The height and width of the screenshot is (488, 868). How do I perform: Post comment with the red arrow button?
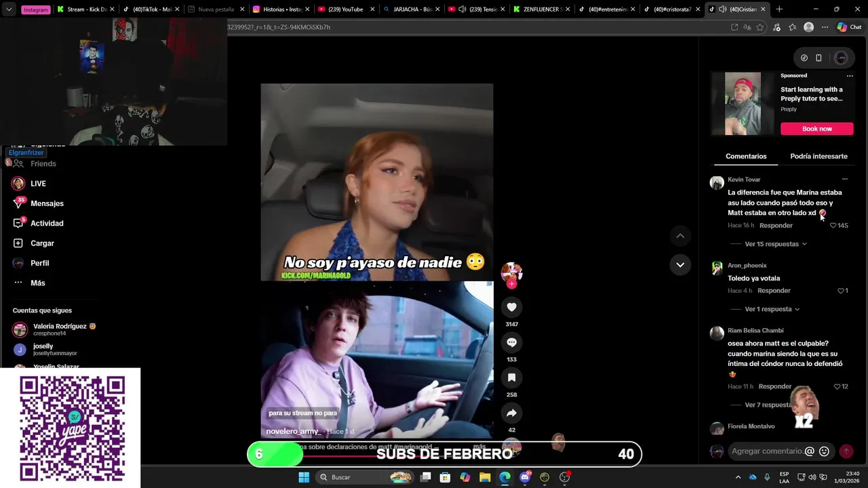click(x=846, y=451)
